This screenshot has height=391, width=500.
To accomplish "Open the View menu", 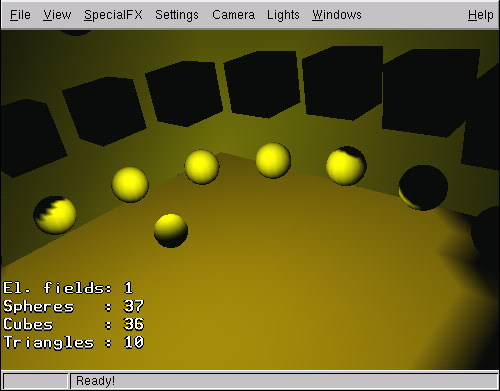I will 57,15.
